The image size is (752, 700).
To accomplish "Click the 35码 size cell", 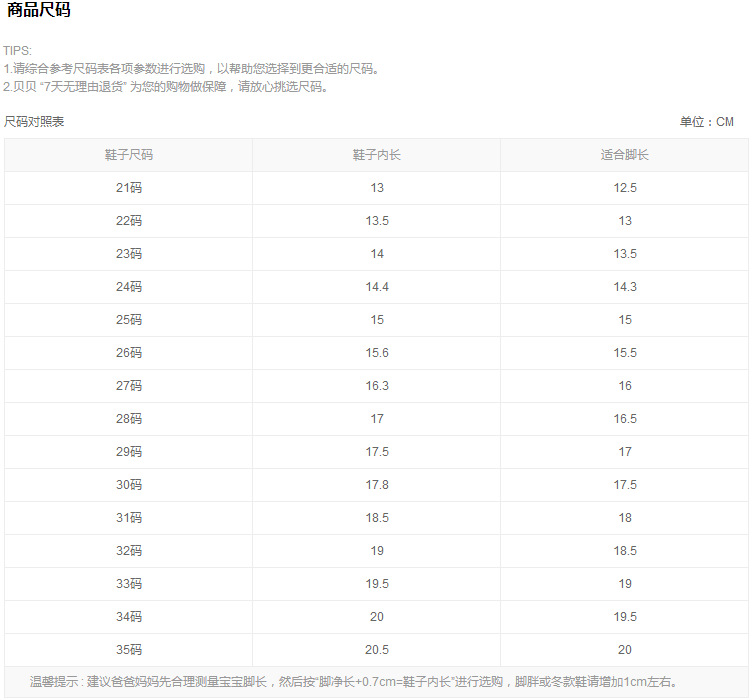I will point(129,650).
